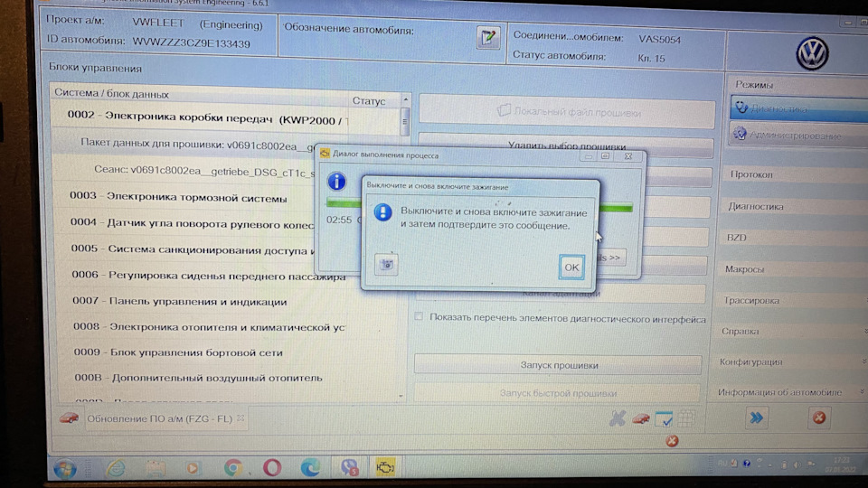868x488 pixels.
Task: Click the small red X icon in the status bar
Action: pyautogui.click(x=672, y=441)
